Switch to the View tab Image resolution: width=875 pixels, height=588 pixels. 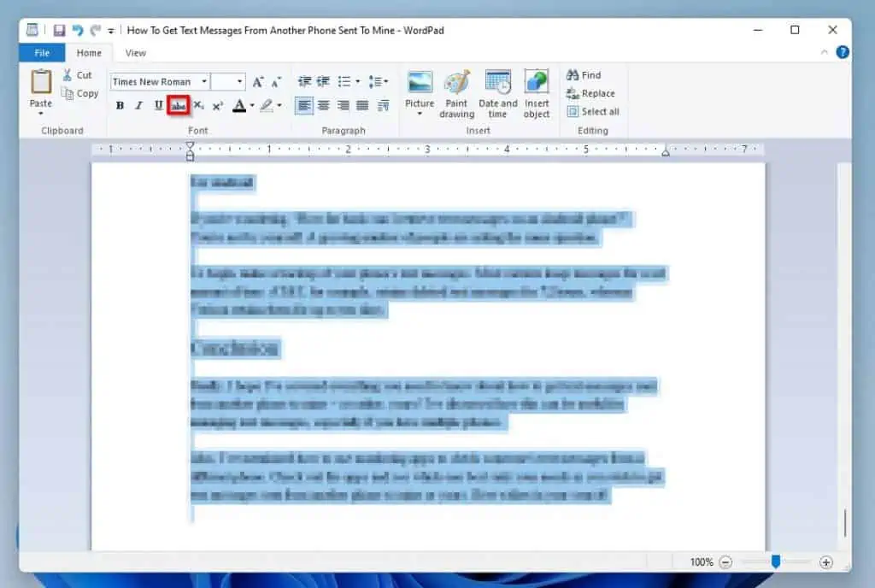point(135,52)
